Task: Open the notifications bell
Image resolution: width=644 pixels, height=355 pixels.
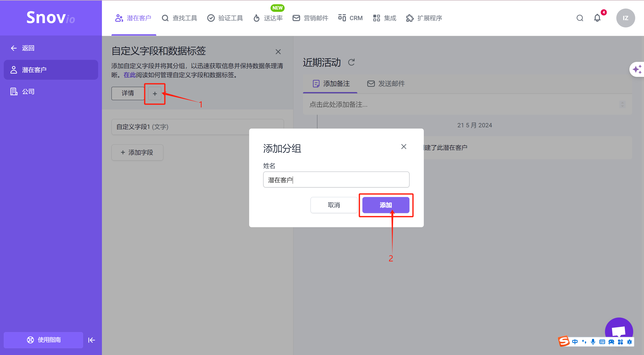Action: coord(597,18)
